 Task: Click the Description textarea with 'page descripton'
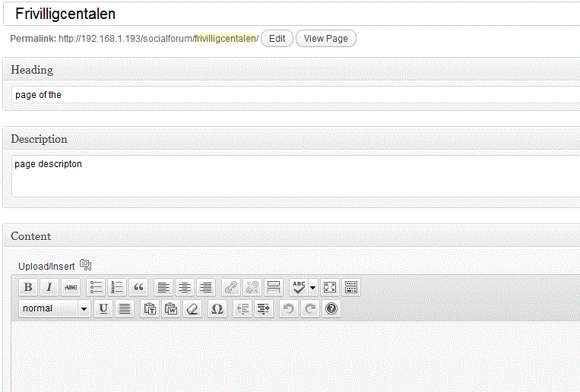tap(296, 176)
